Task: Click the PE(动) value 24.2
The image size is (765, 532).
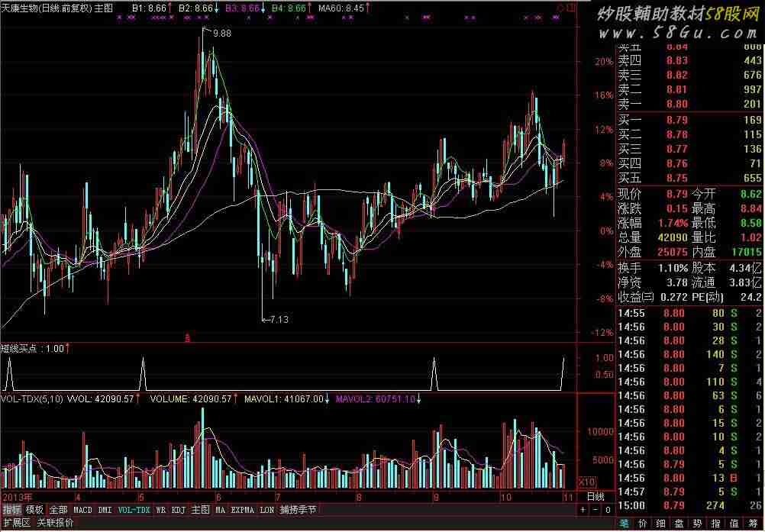Action: click(x=752, y=296)
